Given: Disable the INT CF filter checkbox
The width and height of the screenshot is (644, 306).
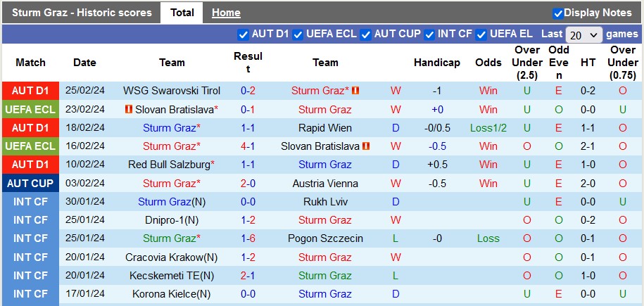Looking at the screenshot, I should tap(429, 34).
